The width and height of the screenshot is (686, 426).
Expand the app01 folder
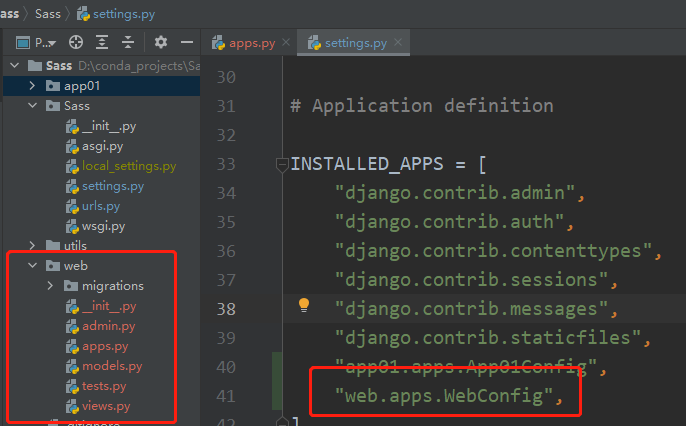[x=32, y=86]
